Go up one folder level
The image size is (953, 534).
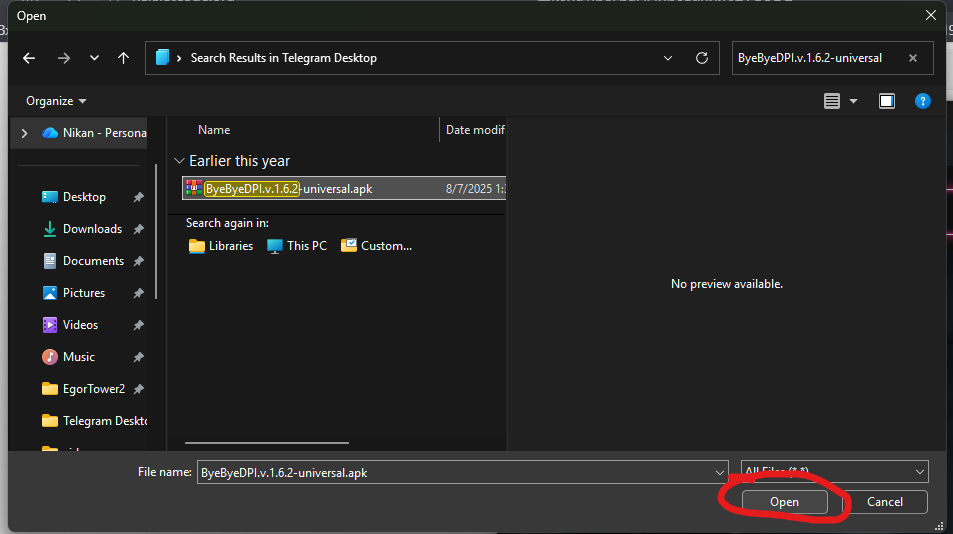pos(123,58)
